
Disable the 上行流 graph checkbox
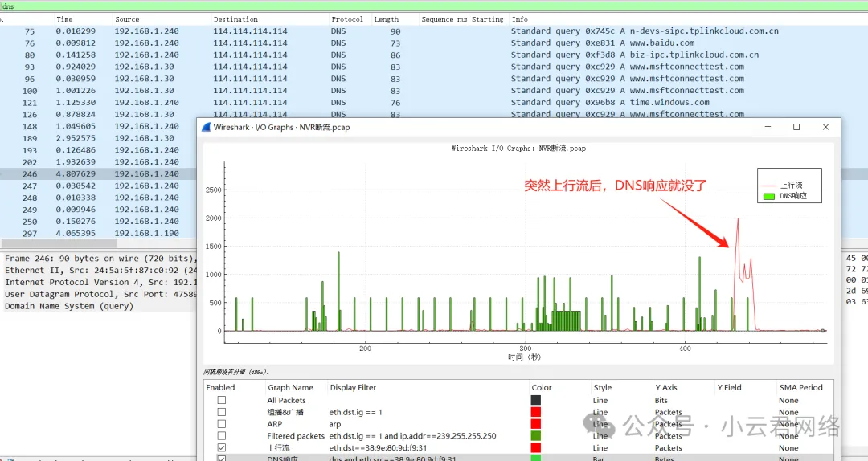coord(222,448)
